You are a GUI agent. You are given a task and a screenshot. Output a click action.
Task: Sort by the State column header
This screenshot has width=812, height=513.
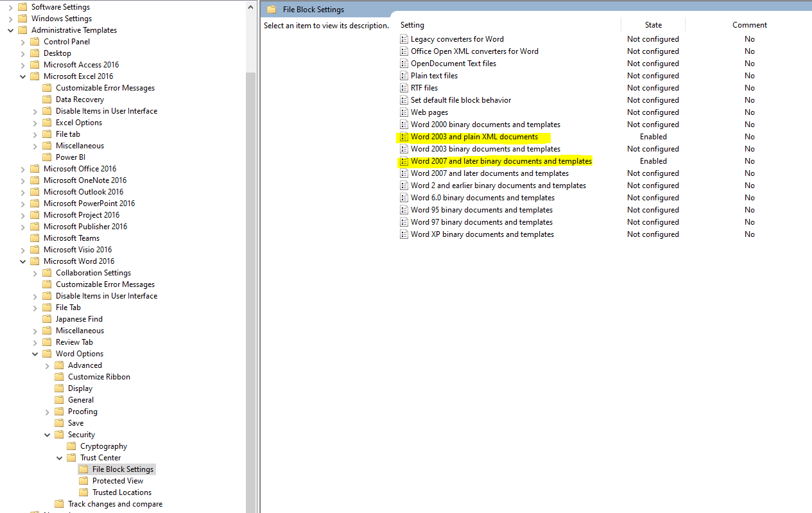(653, 25)
